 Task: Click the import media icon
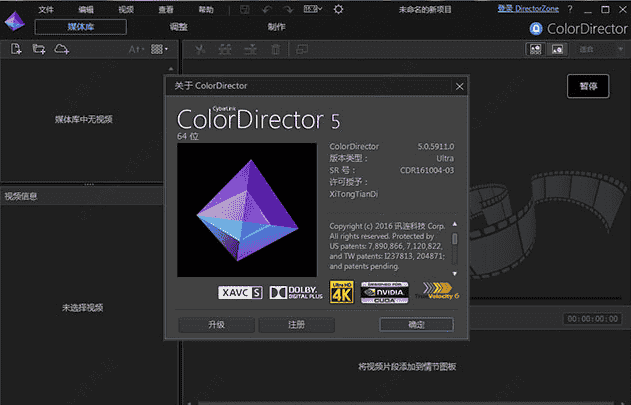pos(16,48)
